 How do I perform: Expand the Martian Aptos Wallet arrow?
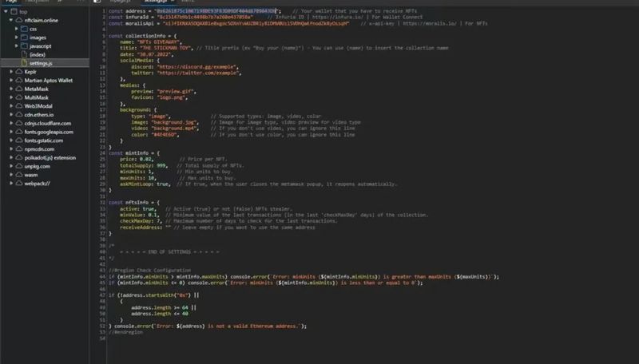11,80
